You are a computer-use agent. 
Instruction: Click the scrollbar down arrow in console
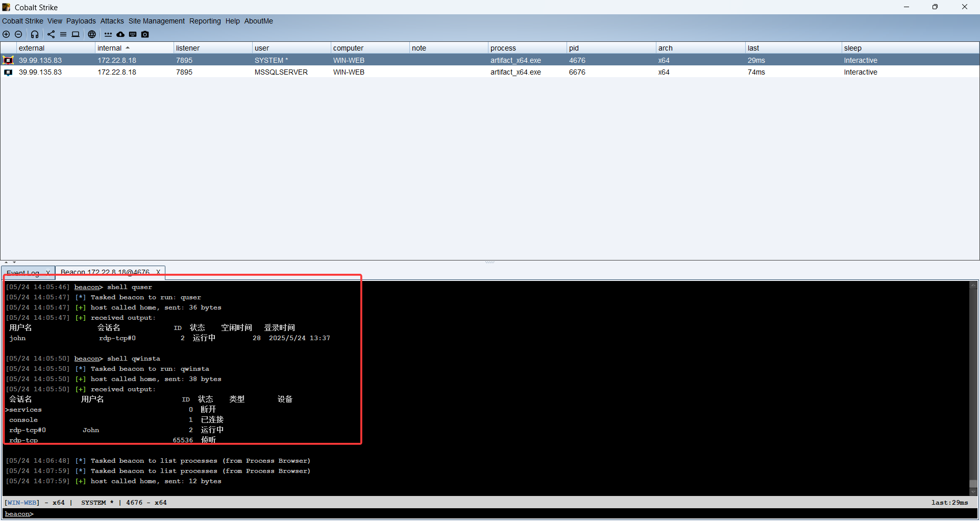[973, 492]
